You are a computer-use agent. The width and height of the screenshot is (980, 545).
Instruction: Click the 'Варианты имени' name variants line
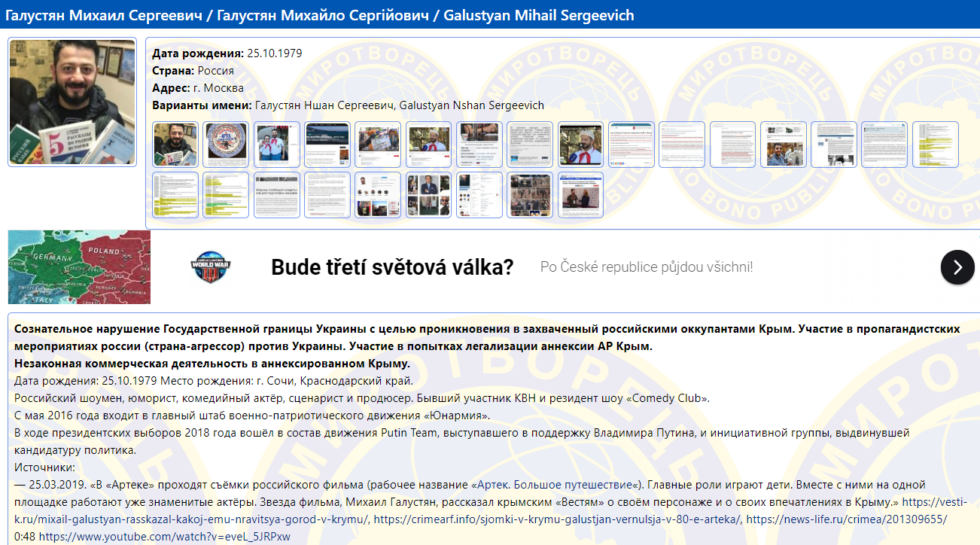pos(348,105)
